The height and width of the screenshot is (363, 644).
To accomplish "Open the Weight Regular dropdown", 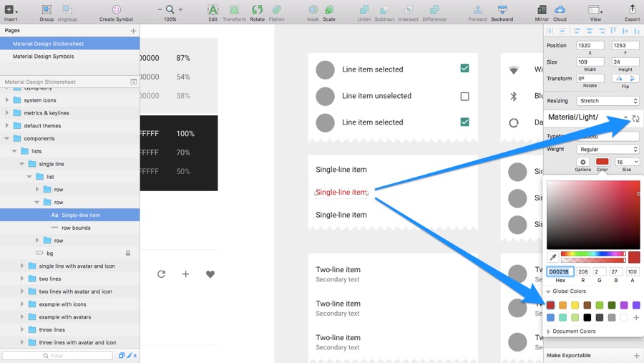I will point(608,149).
